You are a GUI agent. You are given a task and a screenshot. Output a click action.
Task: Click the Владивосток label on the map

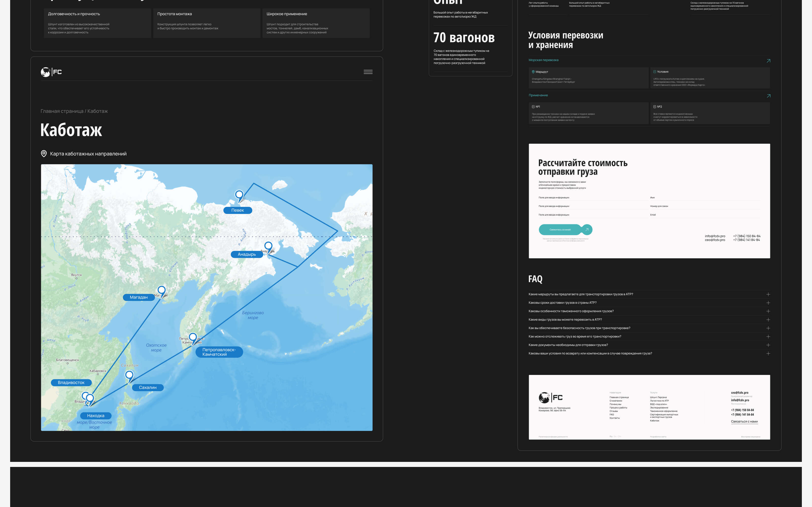coord(71,383)
